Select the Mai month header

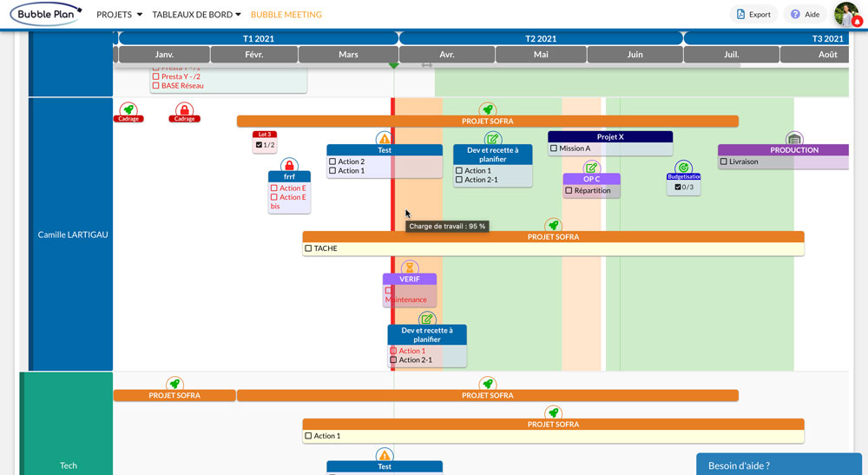click(x=541, y=54)
